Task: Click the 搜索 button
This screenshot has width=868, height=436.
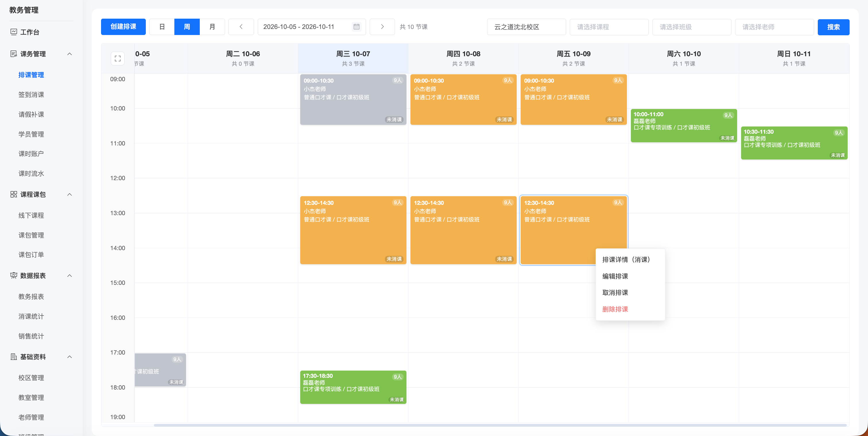Action: pyautogui.click(x=833, y=27)
